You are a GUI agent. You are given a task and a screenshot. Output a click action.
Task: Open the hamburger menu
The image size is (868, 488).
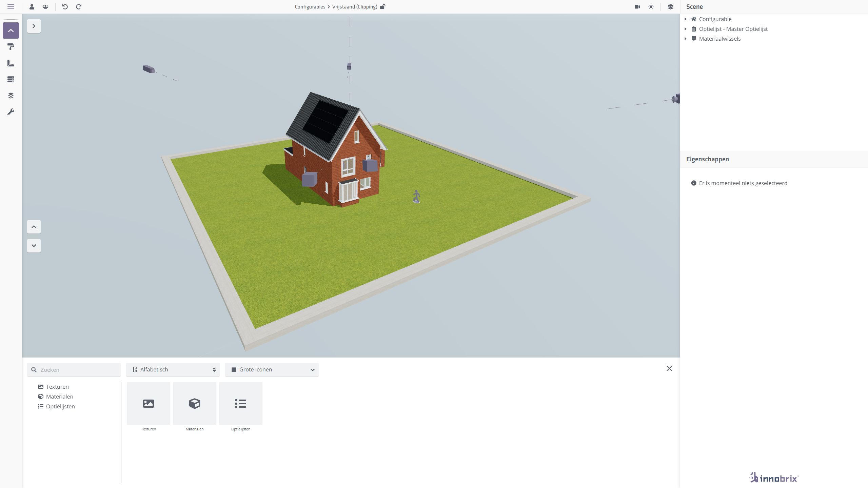[11, 6]
